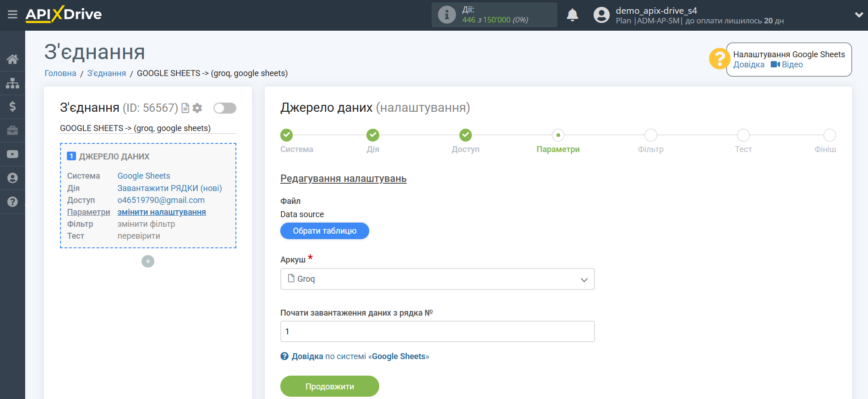
Task: Open the user profile sidebar icon
Action: click(12, 178)
